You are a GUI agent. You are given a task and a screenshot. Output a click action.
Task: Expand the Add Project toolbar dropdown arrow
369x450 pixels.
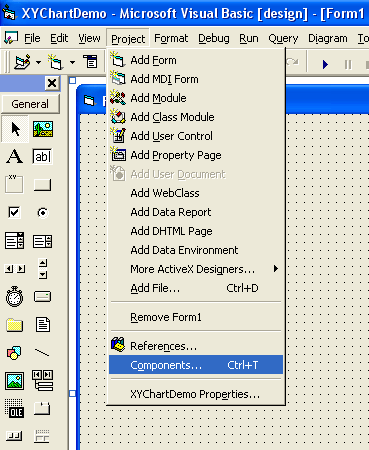[x=38, y=62]
